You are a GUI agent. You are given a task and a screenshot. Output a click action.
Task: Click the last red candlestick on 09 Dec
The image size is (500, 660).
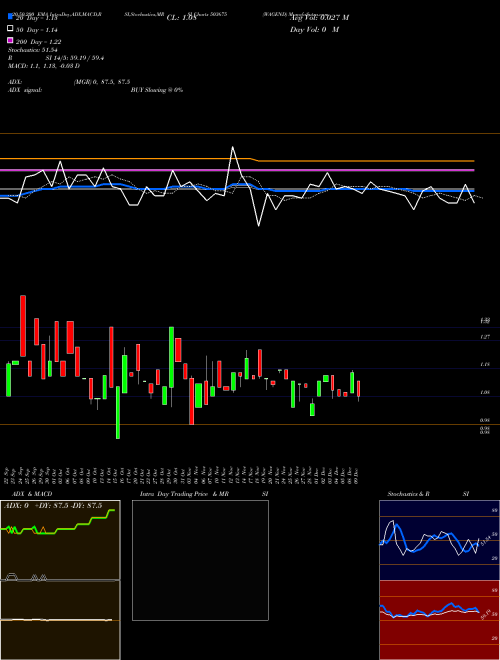tap(359, 389)
